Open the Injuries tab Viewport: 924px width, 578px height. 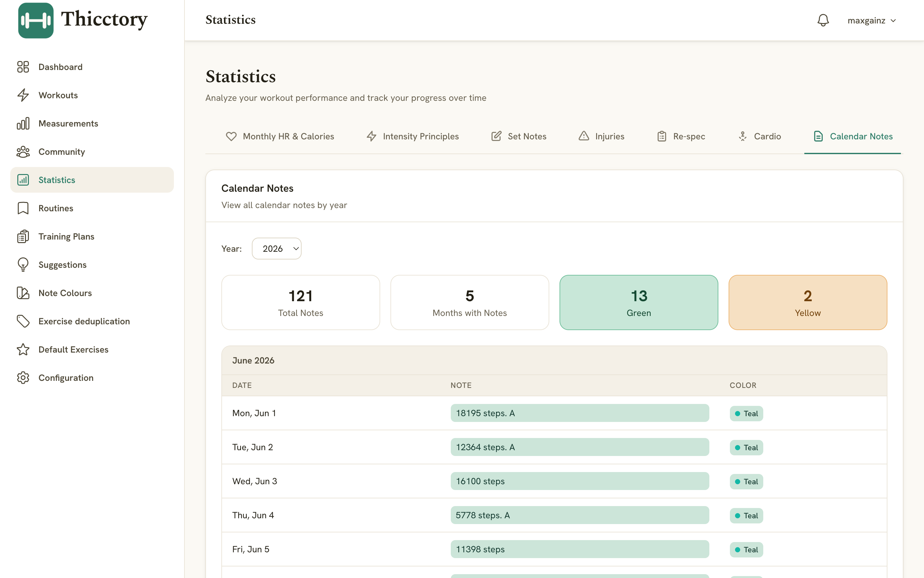[x=601, y=136]
